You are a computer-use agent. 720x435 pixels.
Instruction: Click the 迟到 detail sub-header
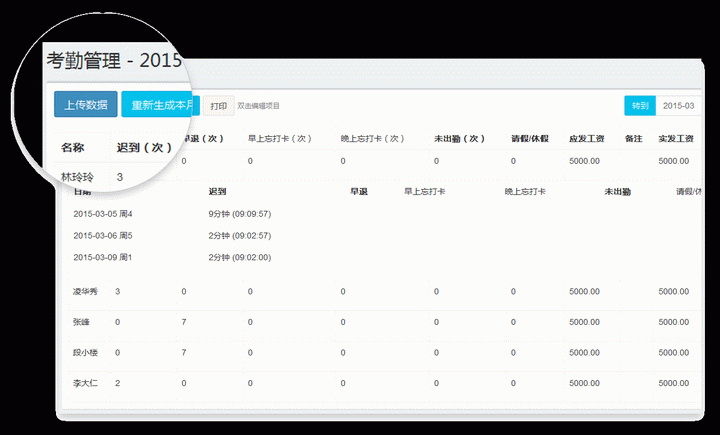217,192
